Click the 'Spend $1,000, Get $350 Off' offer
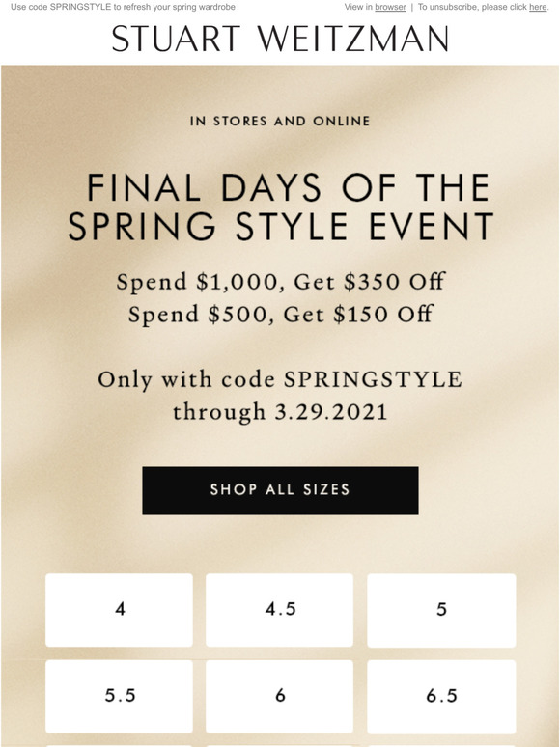Screen dimensions: 560x747 280,282
